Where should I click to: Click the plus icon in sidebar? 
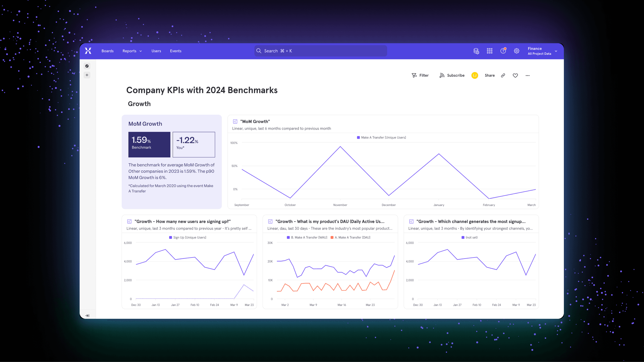click(87, 75)
